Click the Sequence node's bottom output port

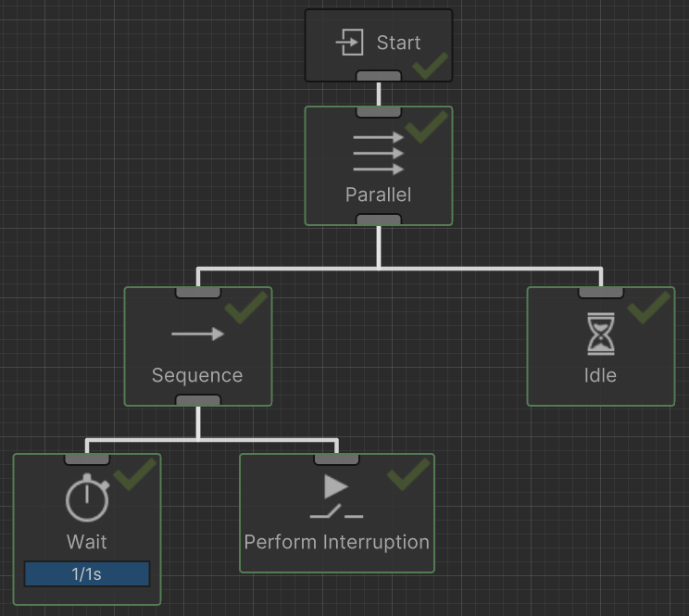(x=198, y=400)
